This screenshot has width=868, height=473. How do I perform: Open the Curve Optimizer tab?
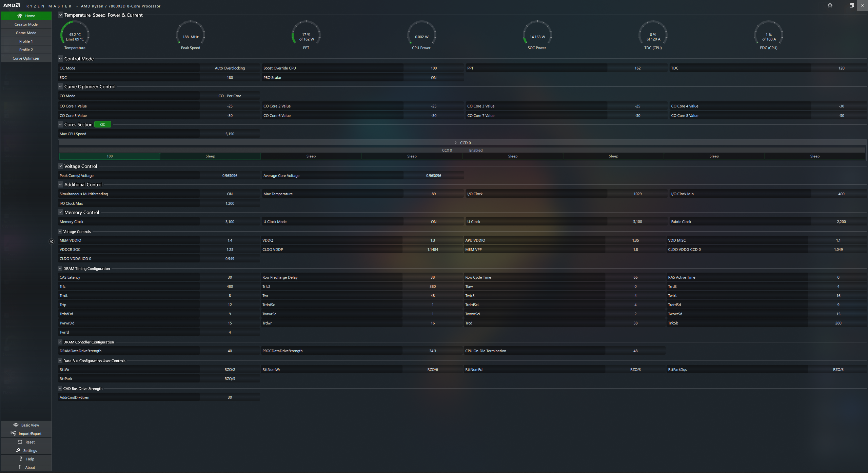point(26,58)
